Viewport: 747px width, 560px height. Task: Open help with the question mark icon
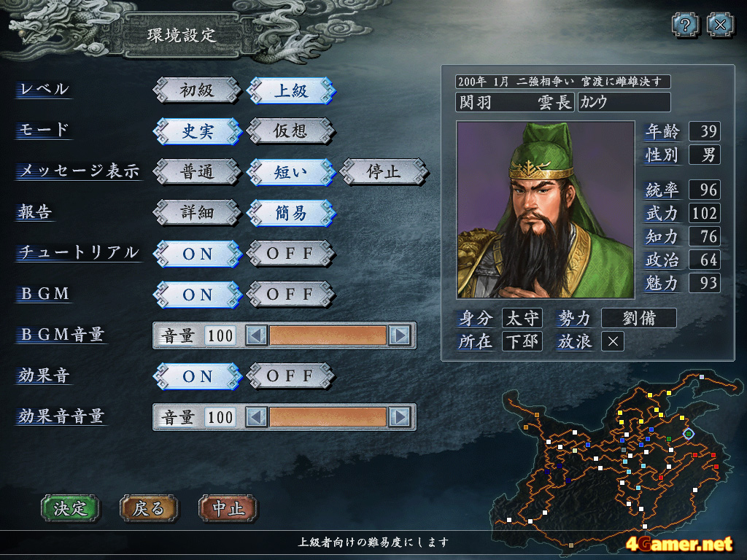(x=685, y=25)
